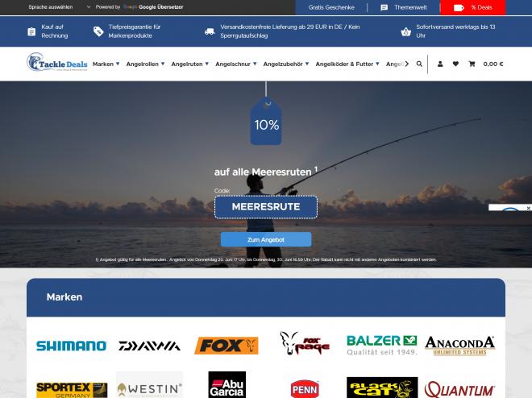This screenshot has width=532, height=398.
Task: Open the red % Deals tab
Action: click(x=472, y=7)
